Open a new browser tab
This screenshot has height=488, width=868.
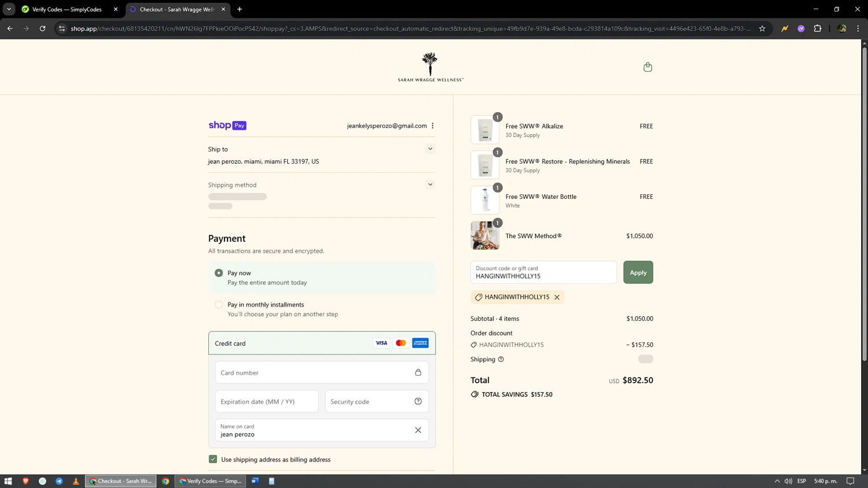(240, 9)
